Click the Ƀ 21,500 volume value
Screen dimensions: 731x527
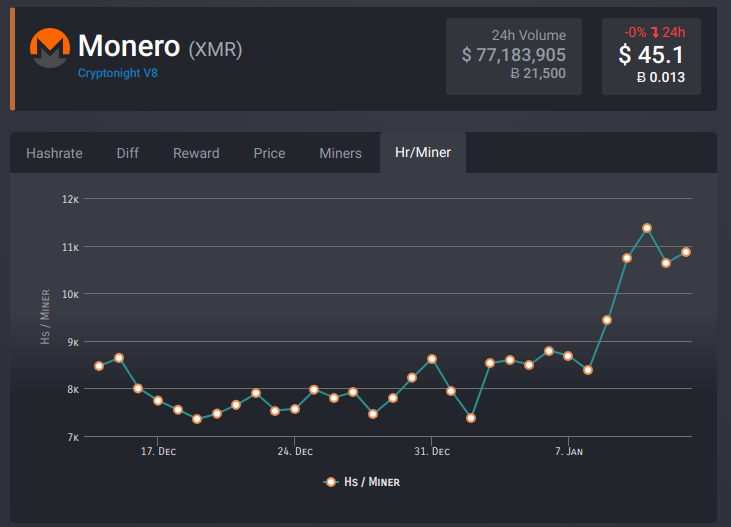[x=538, y=73]
